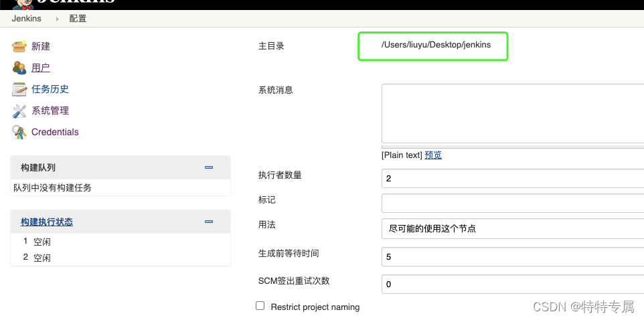Click the [Plain text] label
This screenshot has width=644, height=320.
tap(402, 155)
